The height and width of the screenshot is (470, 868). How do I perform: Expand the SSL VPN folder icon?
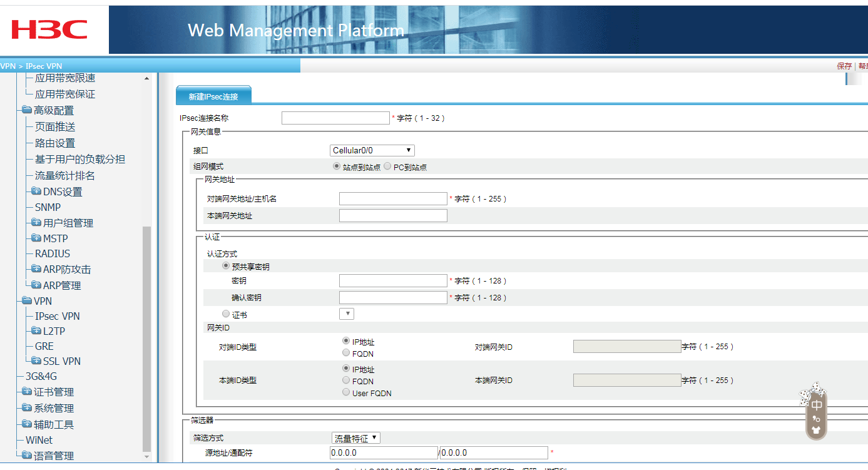coord(36,361)
